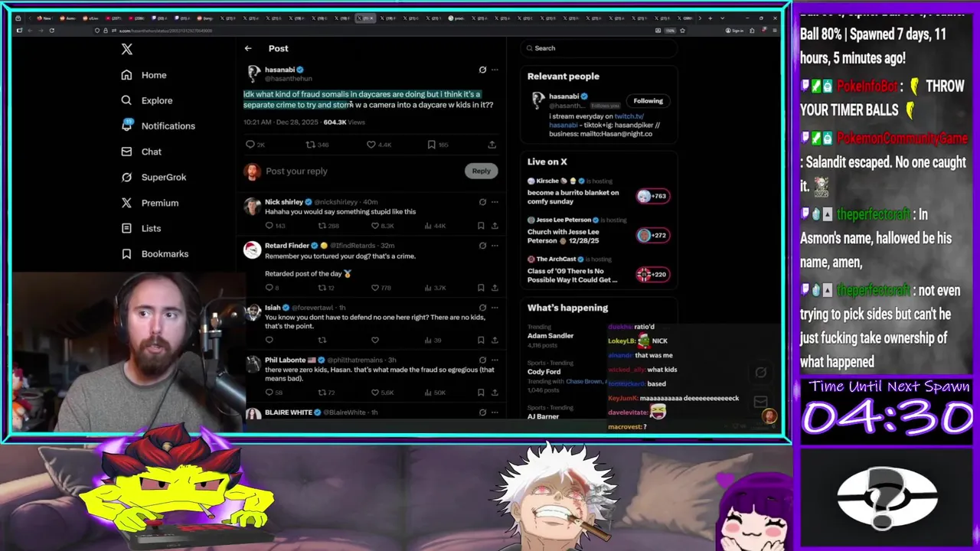Open more options on the 32m reply

(x=495, y=246)
